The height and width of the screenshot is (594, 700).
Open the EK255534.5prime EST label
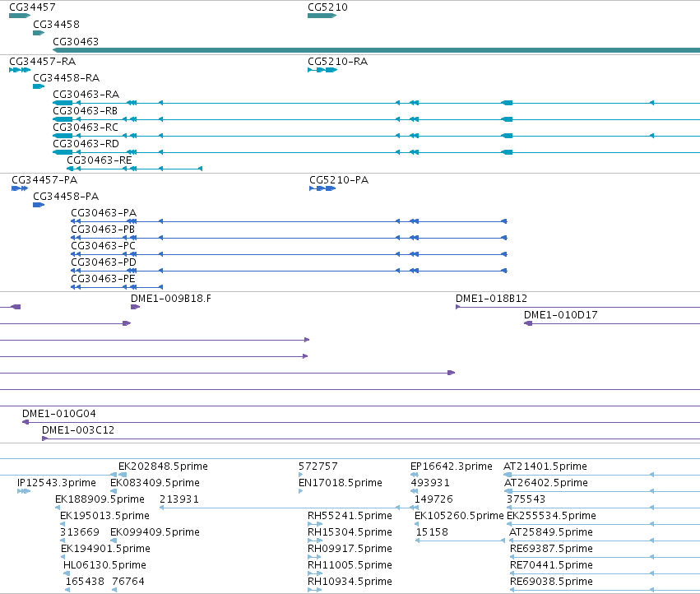551,516
